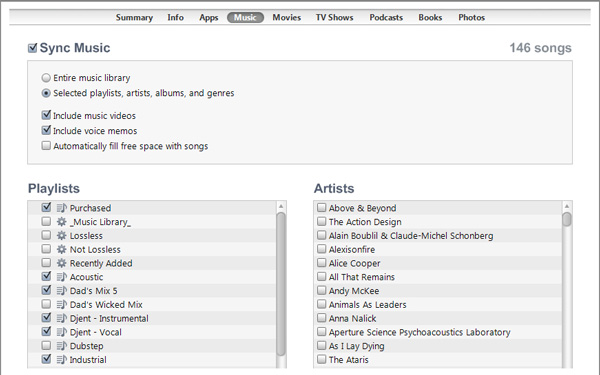Image resolution: width=600 pixels, height=375 pixels.
Task: Check the Recently Added playlist checkbox
Action: [46, 262]
